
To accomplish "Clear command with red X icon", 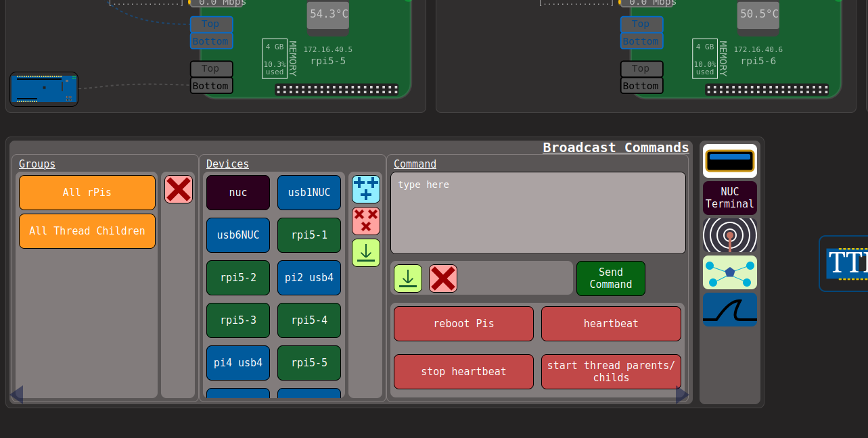I will coord(443,278).
